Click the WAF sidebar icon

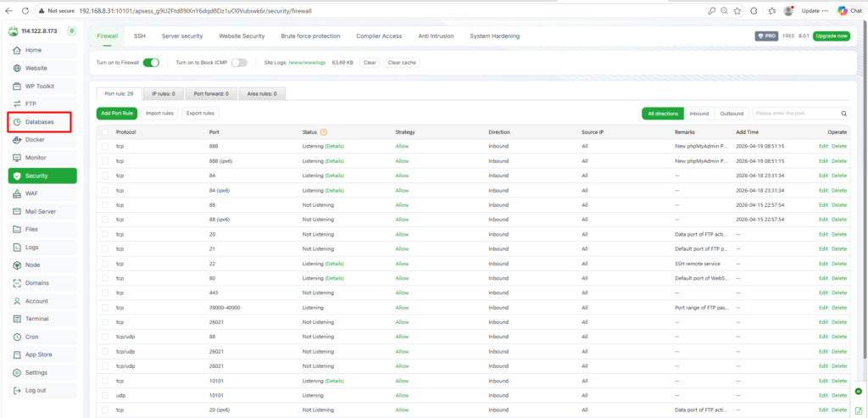coord(18,193)
